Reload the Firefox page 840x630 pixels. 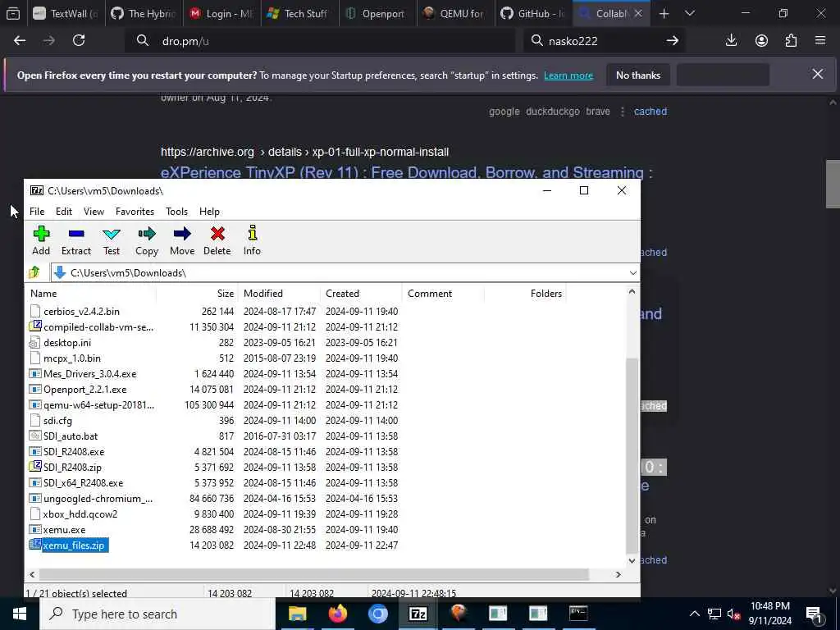[x=79, y=40]
